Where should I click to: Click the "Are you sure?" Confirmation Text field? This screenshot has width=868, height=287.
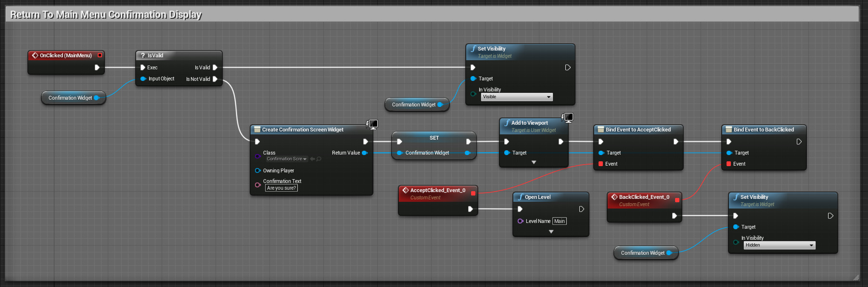coord(281,188)
